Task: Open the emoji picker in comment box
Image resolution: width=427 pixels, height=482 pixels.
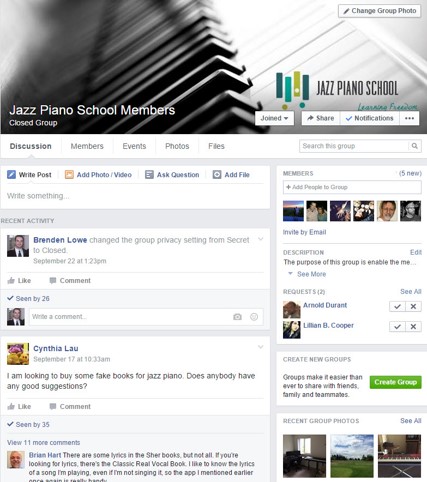Action: (x=254, y=317)
